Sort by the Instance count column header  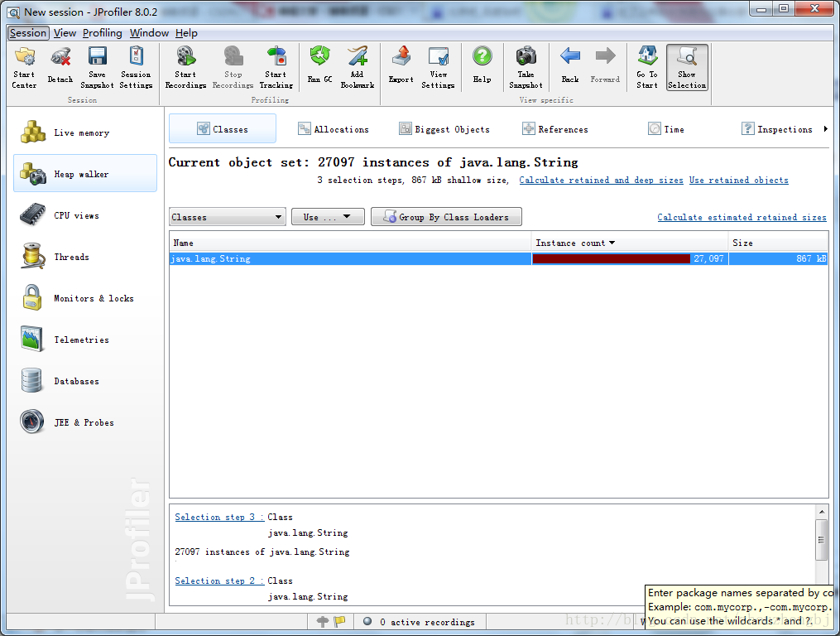click(630, 243)
